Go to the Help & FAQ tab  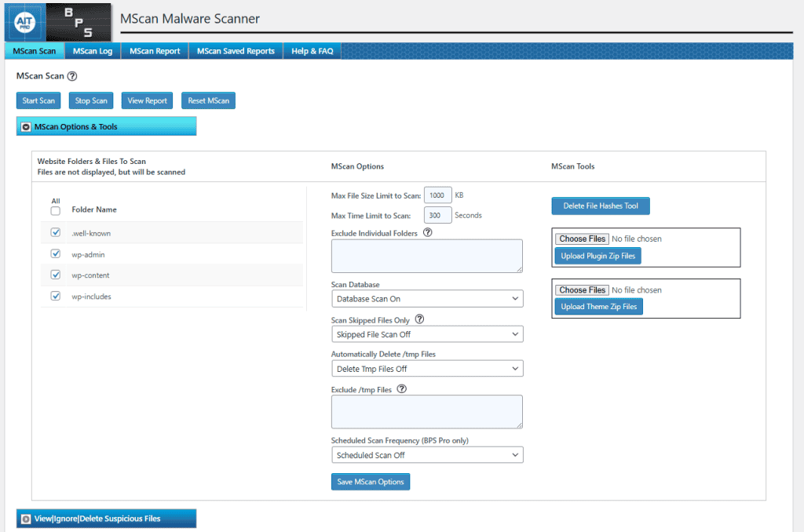pyautogui.click(x=312, y=51)
